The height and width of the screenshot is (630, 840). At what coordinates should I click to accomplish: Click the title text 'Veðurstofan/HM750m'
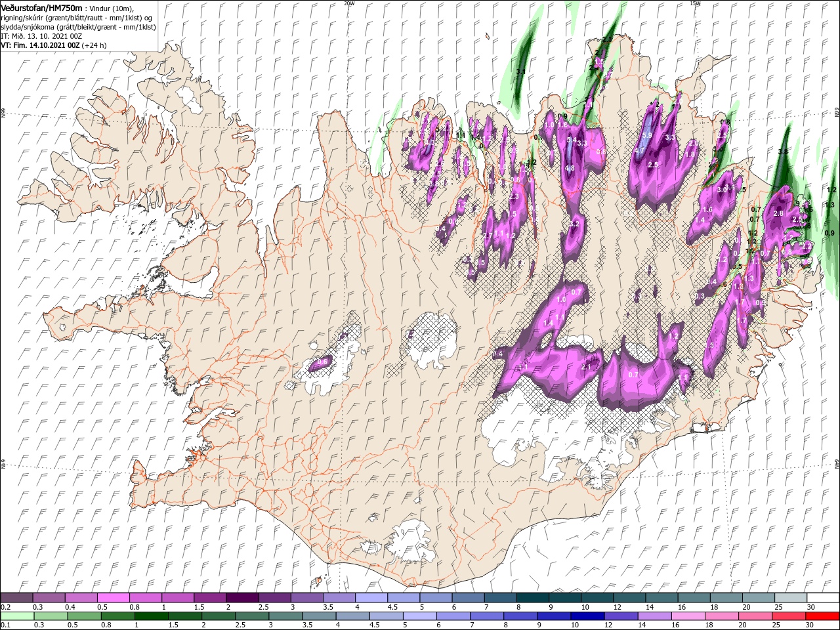[41, 7]
